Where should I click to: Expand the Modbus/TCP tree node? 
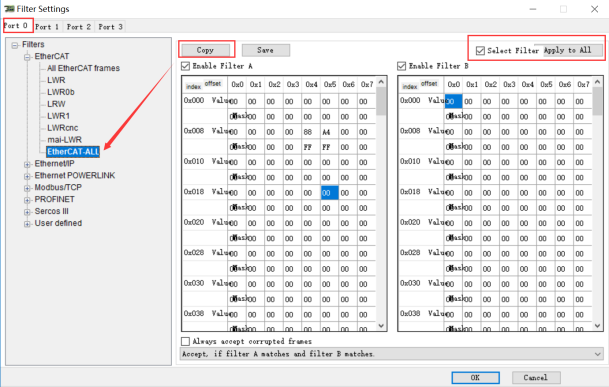pyautogui.click(x=27, y=188)
